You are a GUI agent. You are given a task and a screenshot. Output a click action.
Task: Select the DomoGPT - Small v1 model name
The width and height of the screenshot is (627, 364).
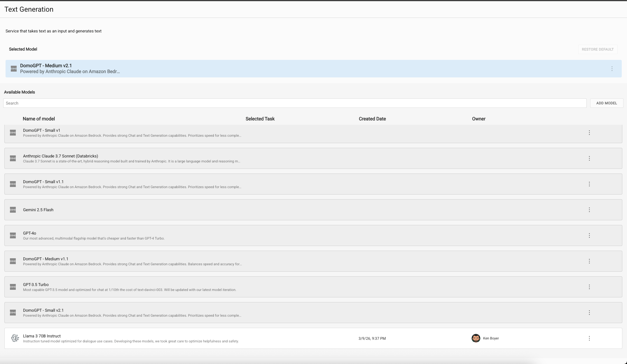point(41,130)
